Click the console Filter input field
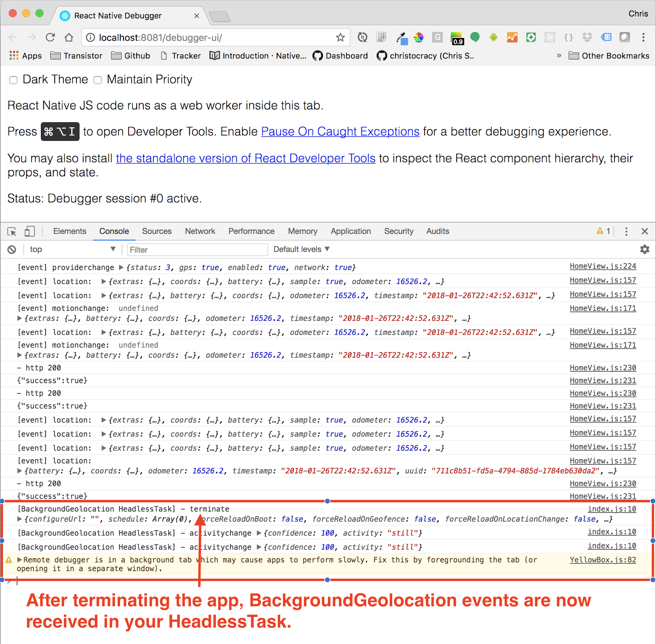The image size is (656, 644). tap(198, 250)
